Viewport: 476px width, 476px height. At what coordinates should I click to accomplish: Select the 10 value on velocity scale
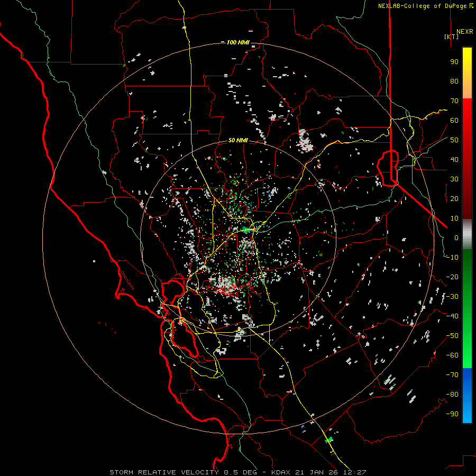click(454, 218)
